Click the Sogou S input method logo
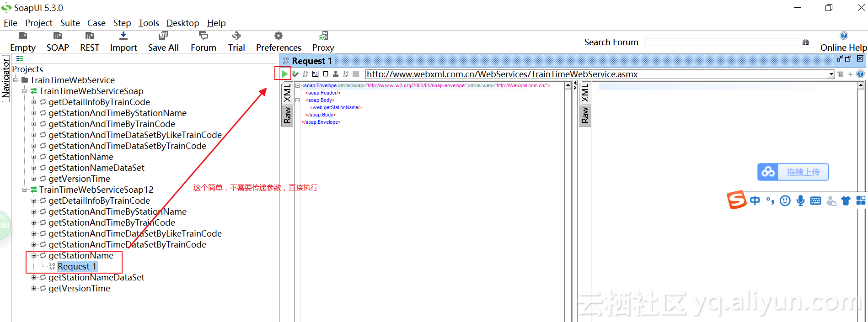The image size is (868, 322). coord(737,200)
